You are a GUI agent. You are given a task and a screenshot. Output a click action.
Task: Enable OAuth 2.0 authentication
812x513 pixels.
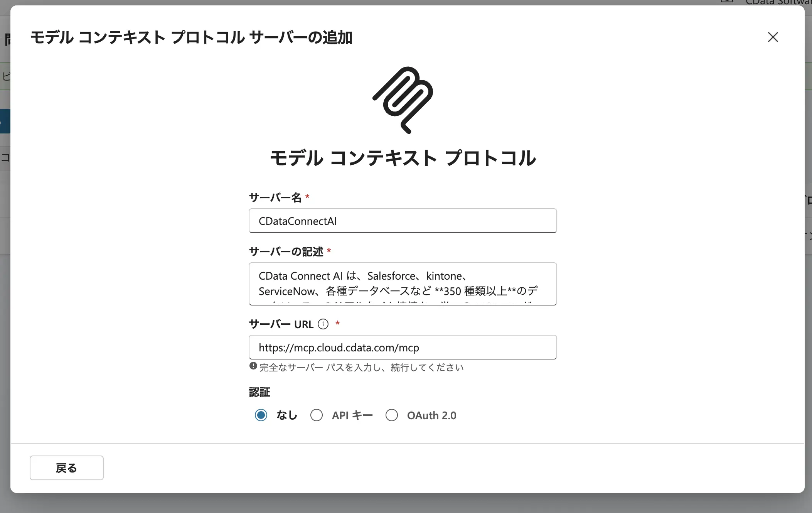392,415
